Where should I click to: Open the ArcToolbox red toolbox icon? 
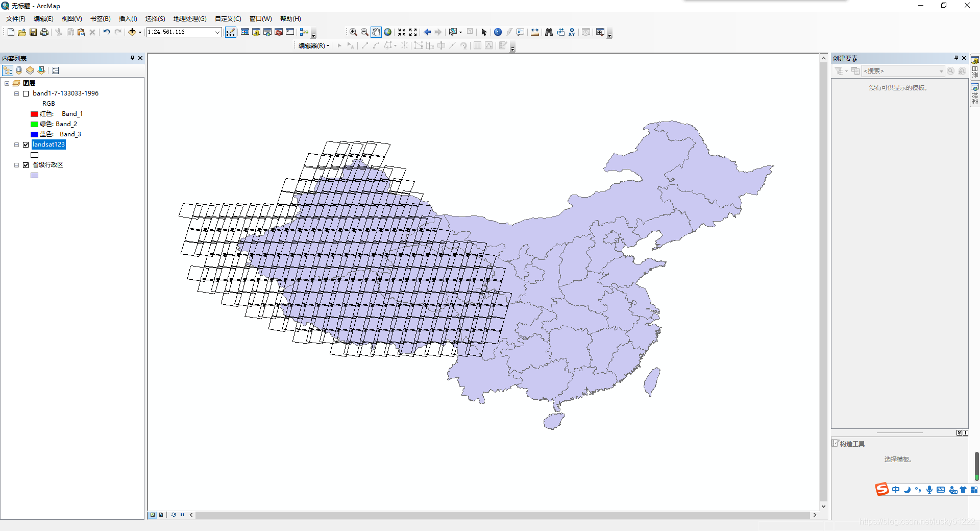point(279,32)
